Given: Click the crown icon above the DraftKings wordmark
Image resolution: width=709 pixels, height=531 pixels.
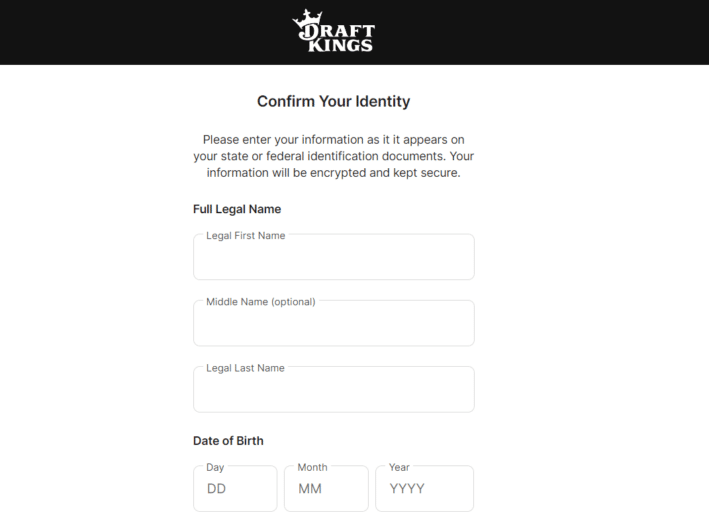Looking at the screenshot, I should click(x=307, y=18).
